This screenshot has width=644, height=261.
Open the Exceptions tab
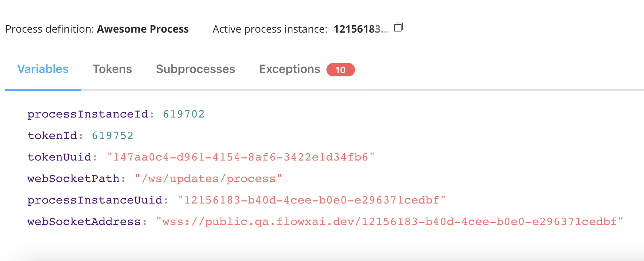(x=289, y=69)
